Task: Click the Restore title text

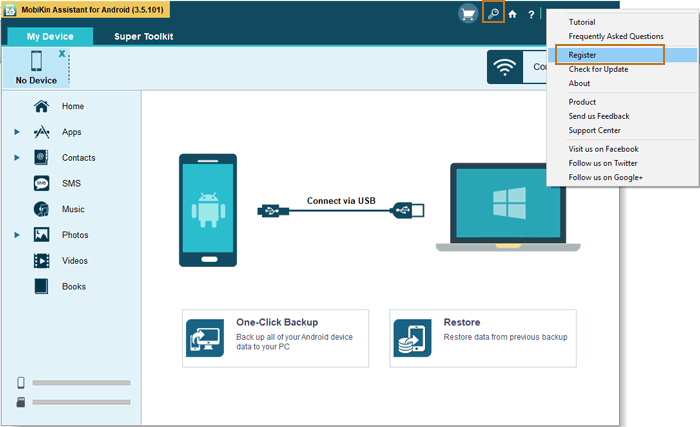Action: click(462, 322)
